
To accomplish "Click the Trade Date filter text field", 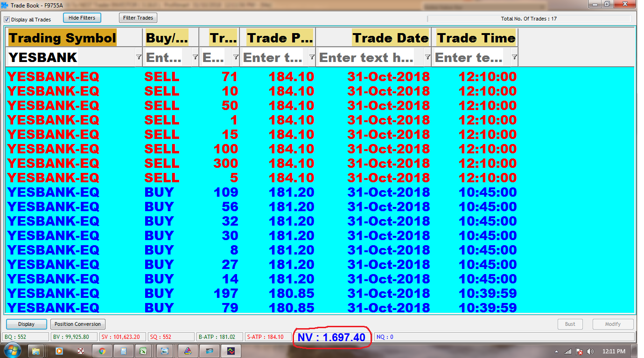I will tap(370, 57).
